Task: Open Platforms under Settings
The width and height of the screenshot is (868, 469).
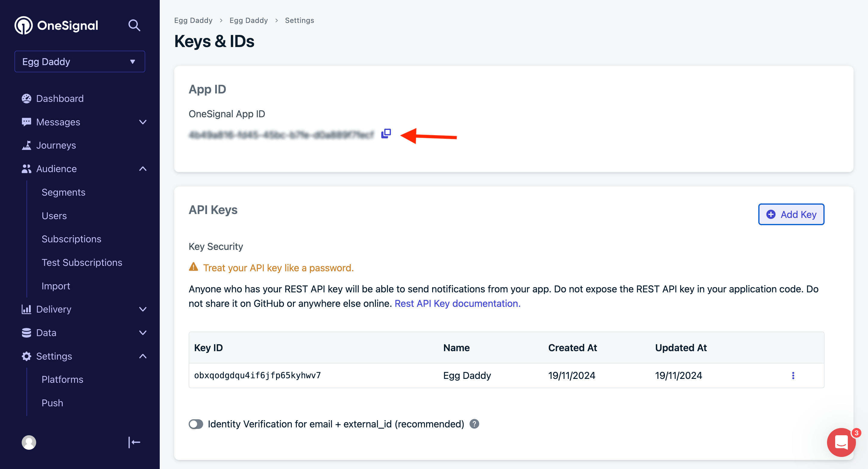Action: [62, 379]
